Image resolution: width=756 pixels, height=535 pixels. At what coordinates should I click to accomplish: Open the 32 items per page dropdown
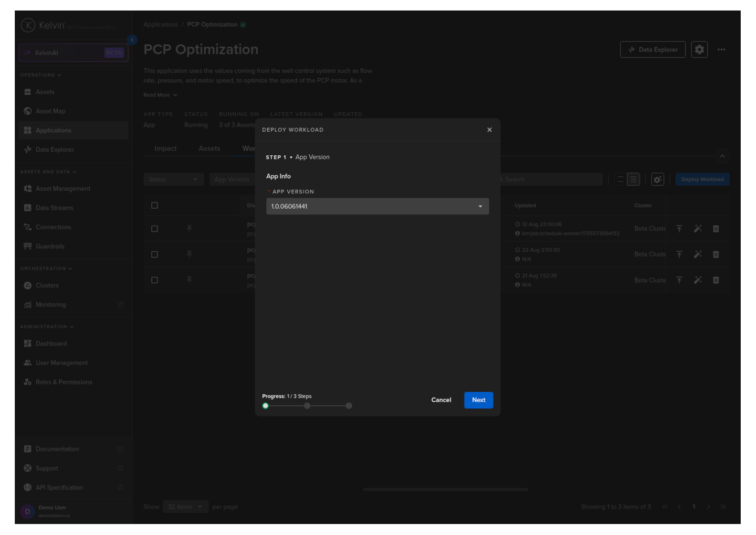click(x=185, y=507)
